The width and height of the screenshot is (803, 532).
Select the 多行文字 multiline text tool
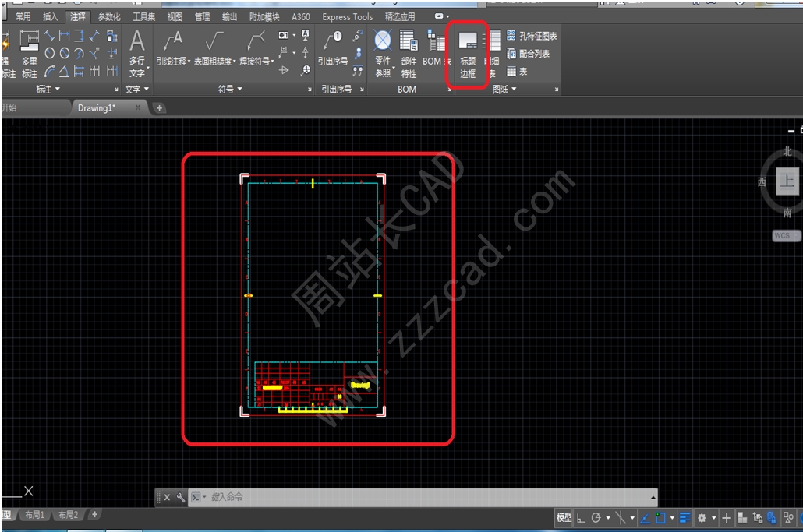click(137, 54)
